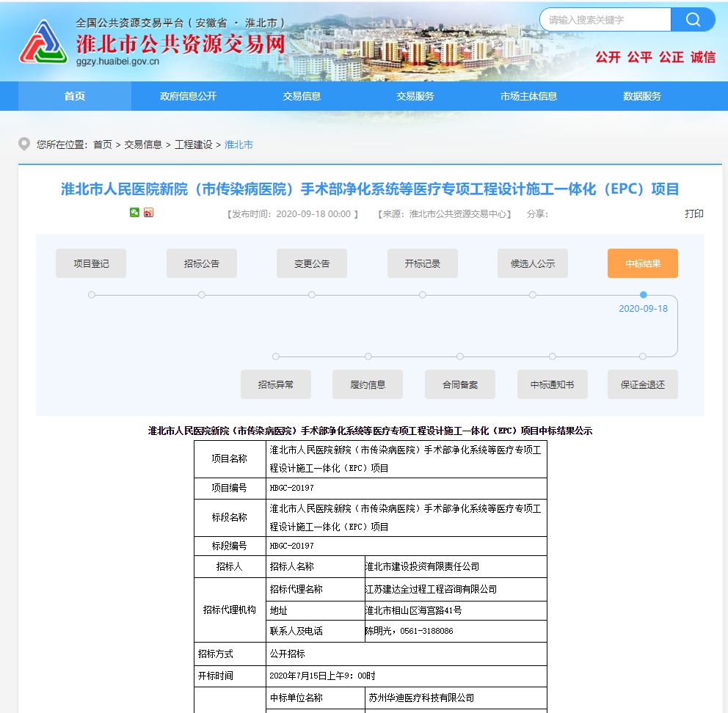This screenshot has width=728, height=713.
Task: Click the 公开招标 bidding method cell
Action: (407, 654)
